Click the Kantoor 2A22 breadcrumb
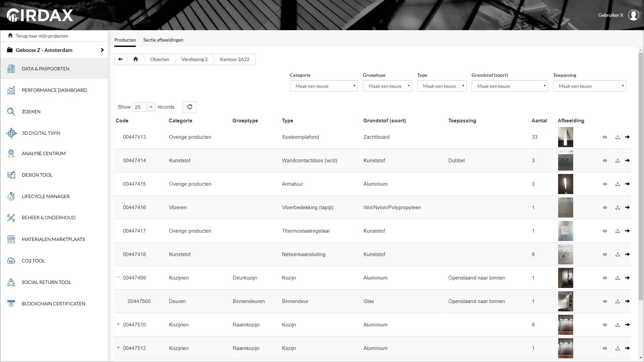644x362 pixels. click(x=235, y=59)
